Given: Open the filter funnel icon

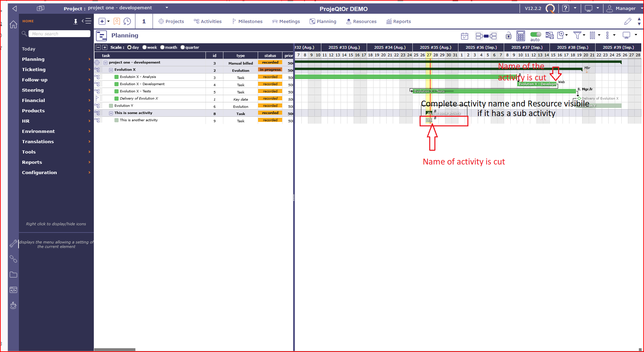Looking at the screenshot, I should click(x=577, y=35).
